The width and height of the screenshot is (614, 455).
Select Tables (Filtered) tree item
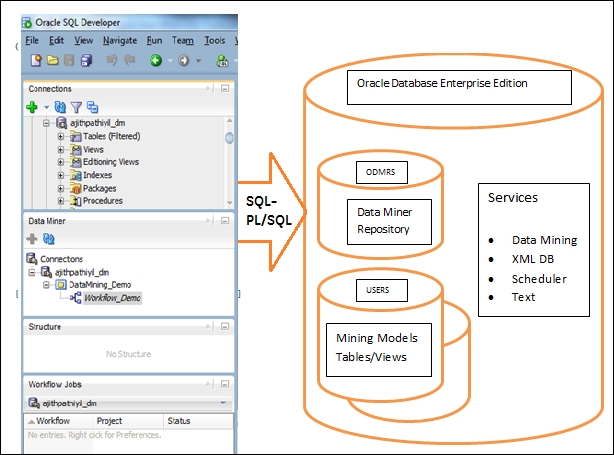point(112,136)
